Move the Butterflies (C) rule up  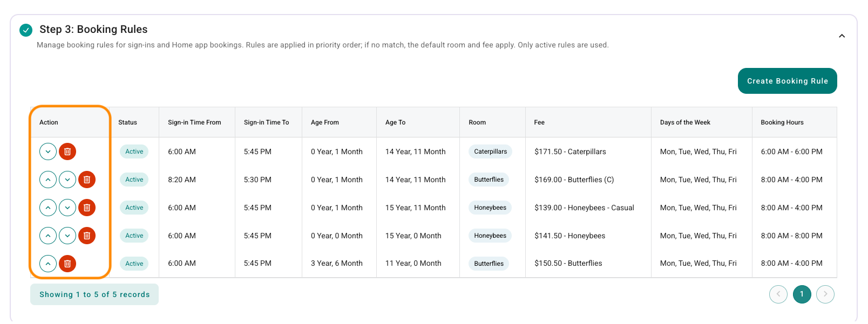coord(48,180)
